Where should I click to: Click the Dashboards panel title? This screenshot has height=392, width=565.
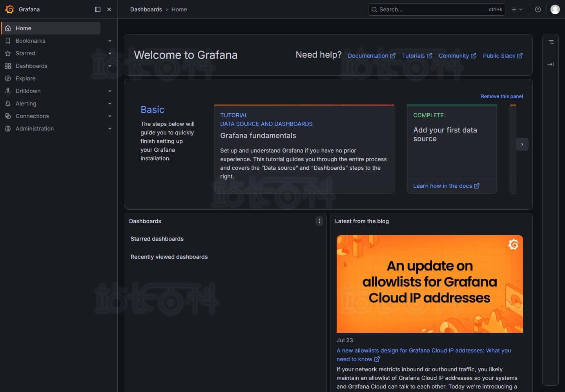pyautogui.click(x=145, y=221)
